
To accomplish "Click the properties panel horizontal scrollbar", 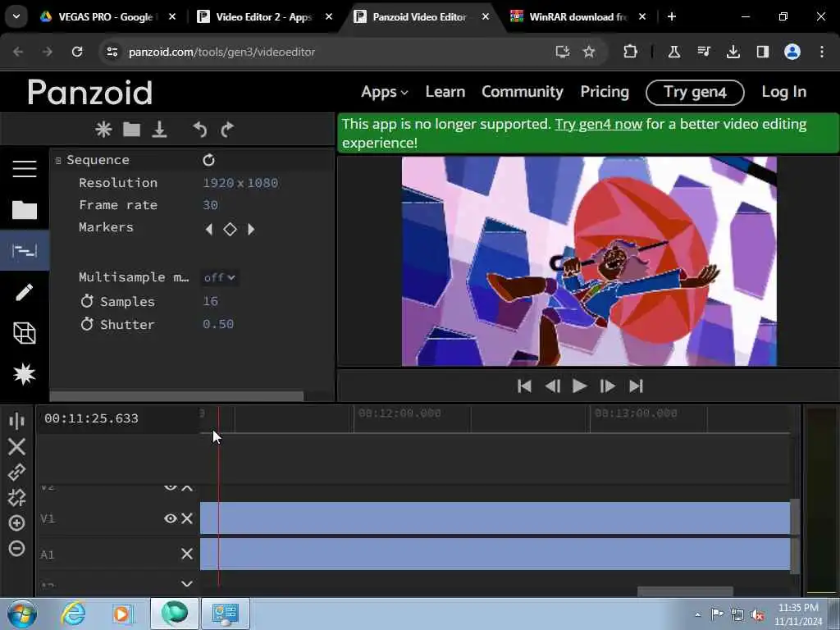I will tap(176, 396).
